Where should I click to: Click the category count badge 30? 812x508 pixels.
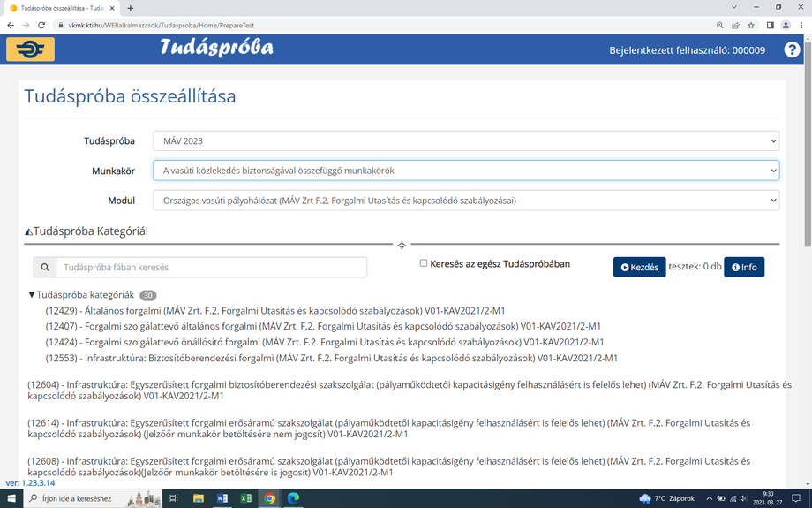click(x=148, y=295)
